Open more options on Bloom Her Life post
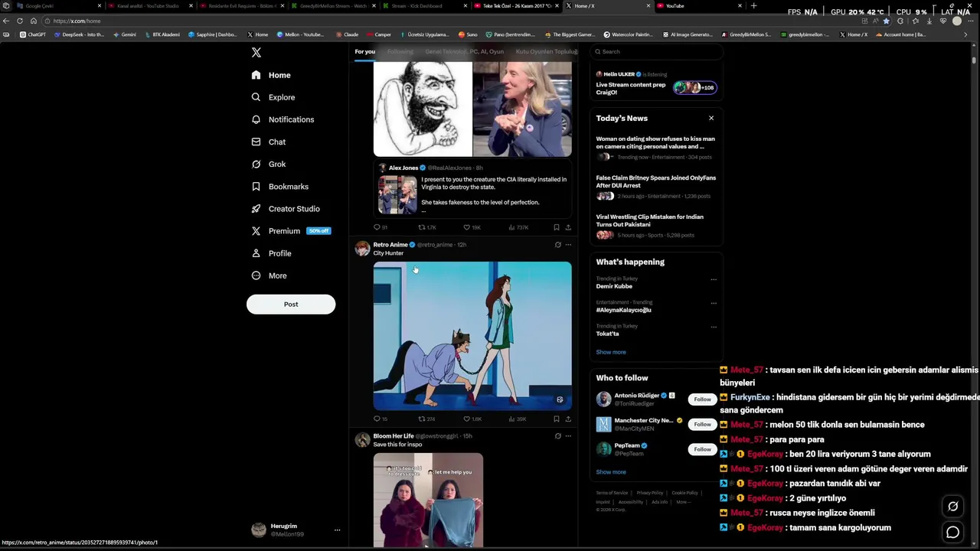Screen dimensions: 980x551 coord(568,436)
